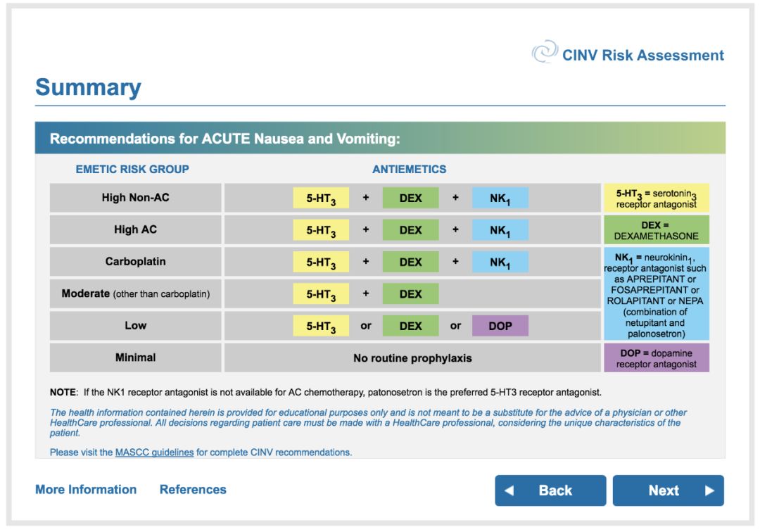Click the green DEX box in High AC row
This screenshot has height=532, width=760.
click(410, 230)
